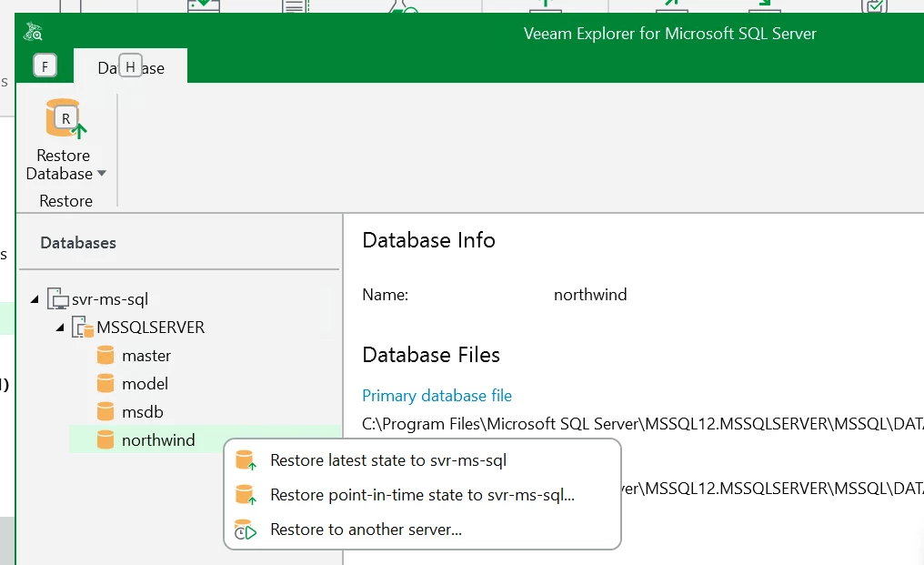Switch to the Database ribbon tab
924x565 pixels.
click(x=130, y=66)
